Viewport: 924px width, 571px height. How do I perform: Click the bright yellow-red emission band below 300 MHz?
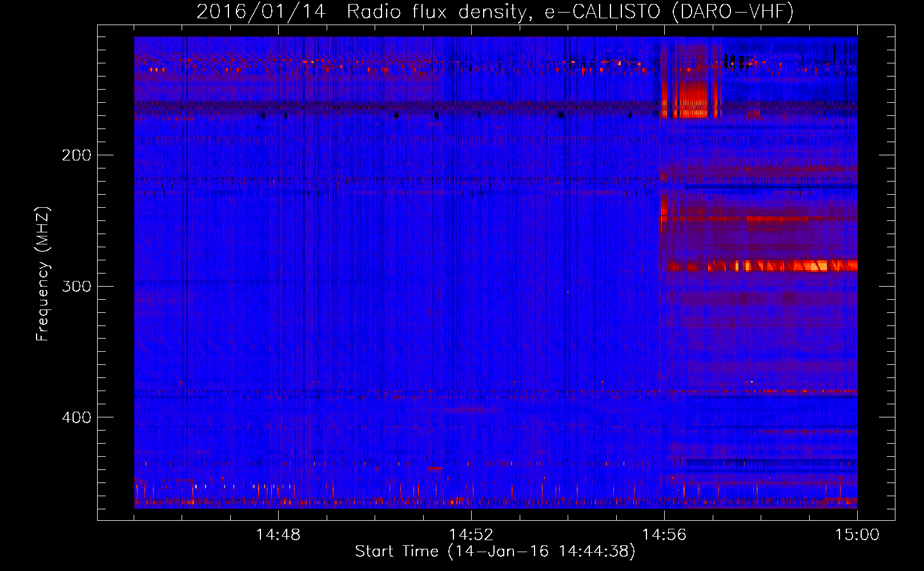[762, 266]
